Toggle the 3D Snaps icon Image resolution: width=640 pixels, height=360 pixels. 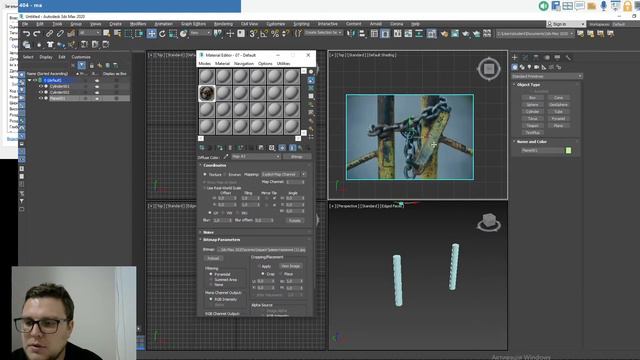click(253, 33)
